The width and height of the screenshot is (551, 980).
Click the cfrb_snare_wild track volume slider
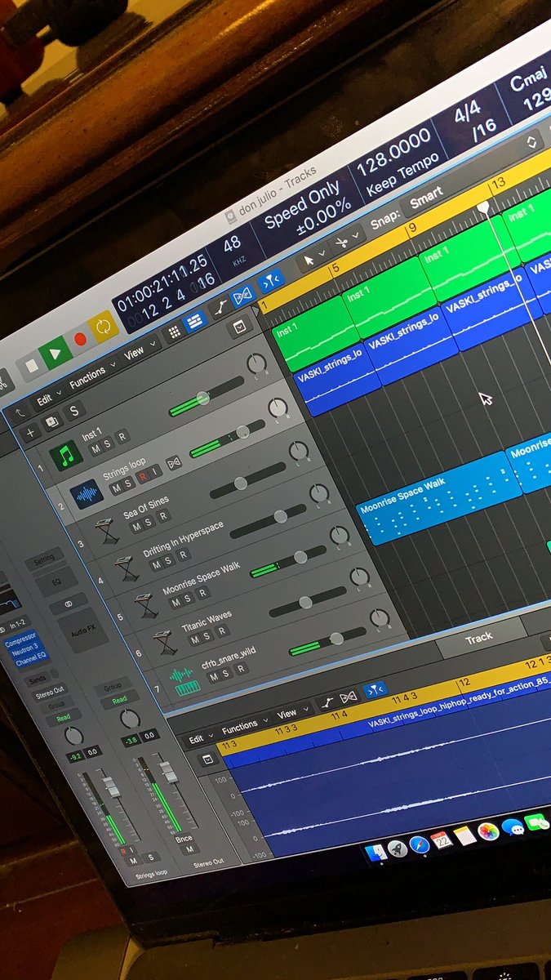327,640
